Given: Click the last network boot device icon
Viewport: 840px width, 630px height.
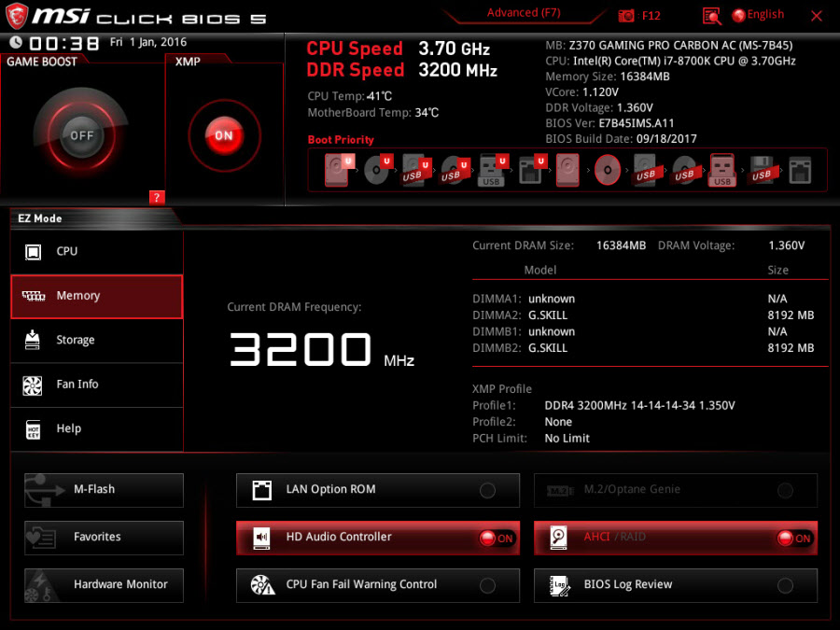Looking at the screenshot, I should [800, 170].
